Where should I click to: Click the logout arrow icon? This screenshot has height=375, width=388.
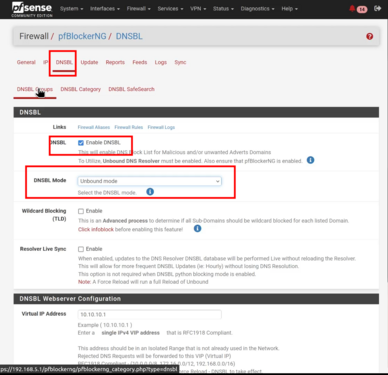point(377,8)
